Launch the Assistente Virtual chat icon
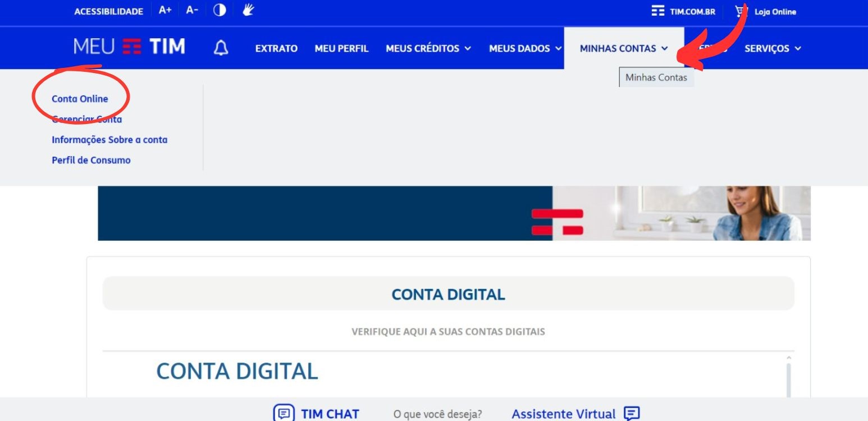This screenshot has height=421, width=868. 631,414
